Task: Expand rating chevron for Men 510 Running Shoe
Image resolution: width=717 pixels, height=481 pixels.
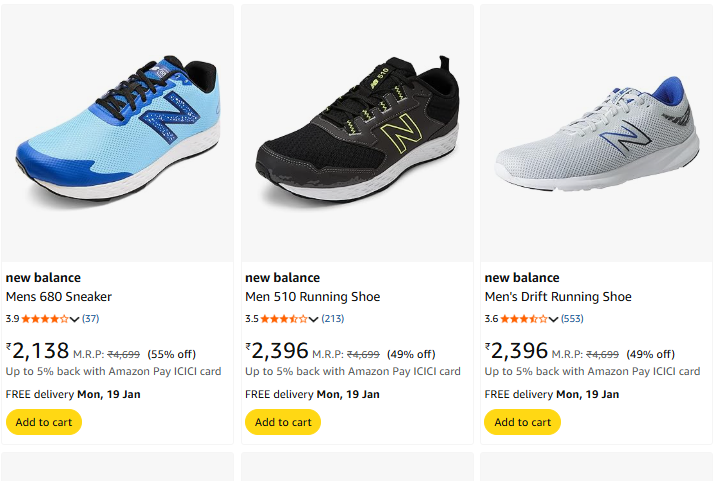Action: (314, 320)
